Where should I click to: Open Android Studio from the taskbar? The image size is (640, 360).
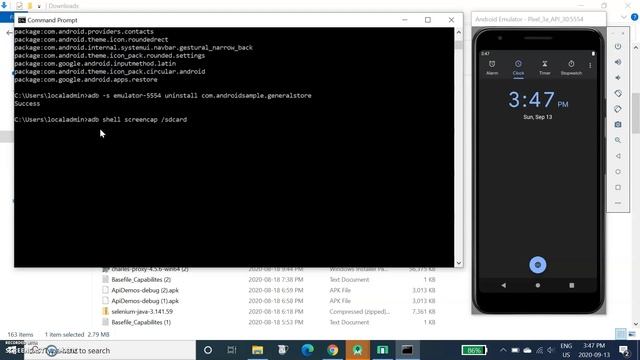(358, 350)
